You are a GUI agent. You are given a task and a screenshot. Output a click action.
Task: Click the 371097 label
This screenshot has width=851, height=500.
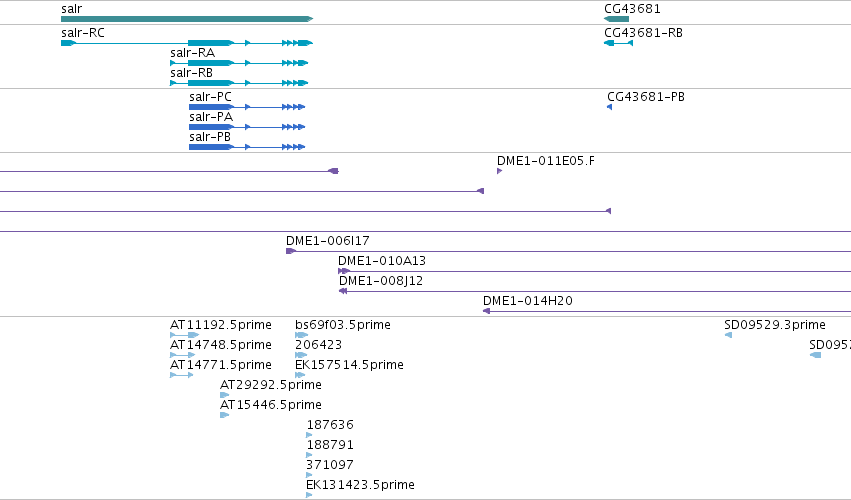coord(330,465)
